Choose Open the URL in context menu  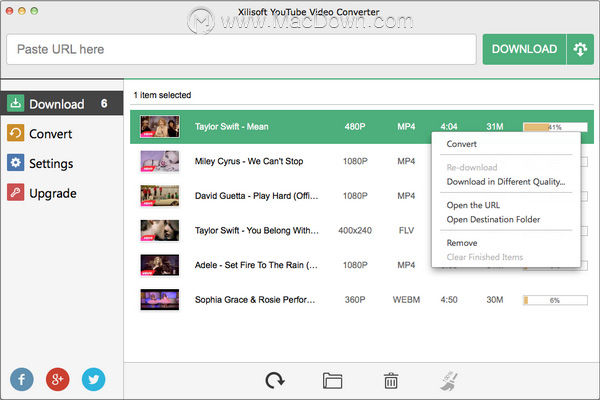[473, 205]
